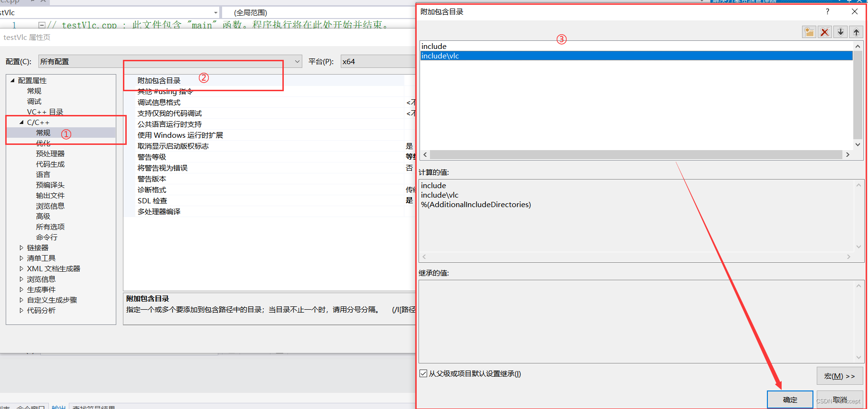Screen dimensions: 868x409
Task: Switch to the 输出 tab at bottom
Action: point(59,407)
